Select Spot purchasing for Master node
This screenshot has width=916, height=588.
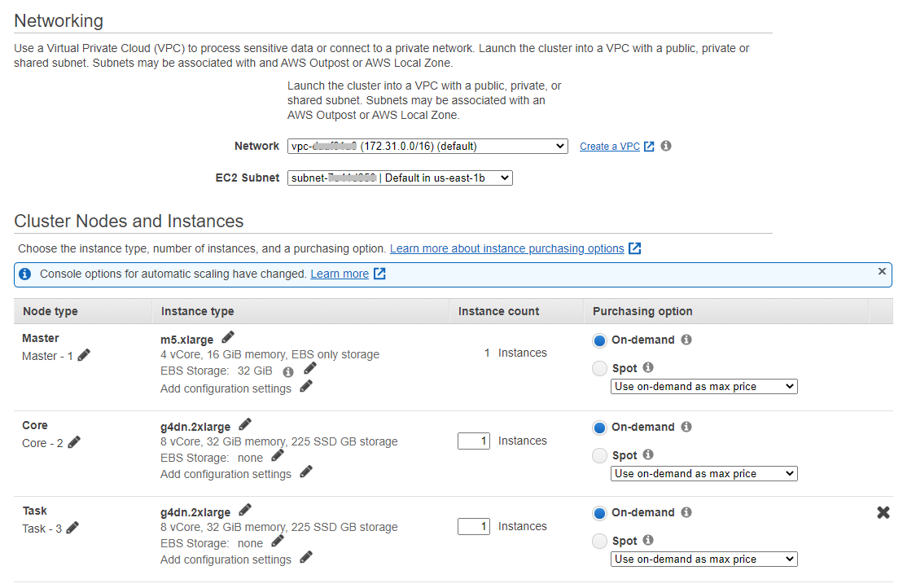pos(600,369)
